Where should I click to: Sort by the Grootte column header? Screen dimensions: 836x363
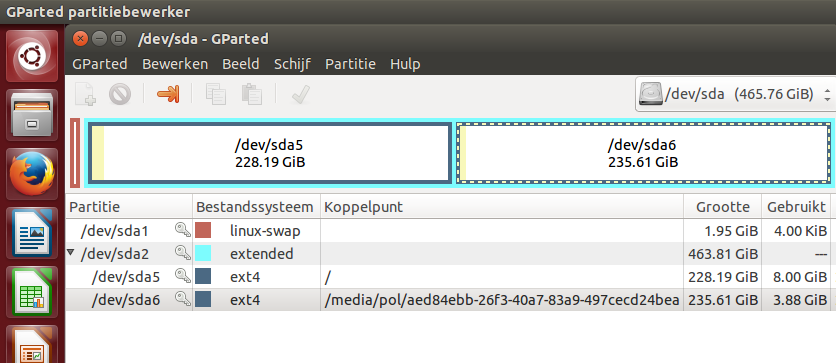[x=722, y=207]
